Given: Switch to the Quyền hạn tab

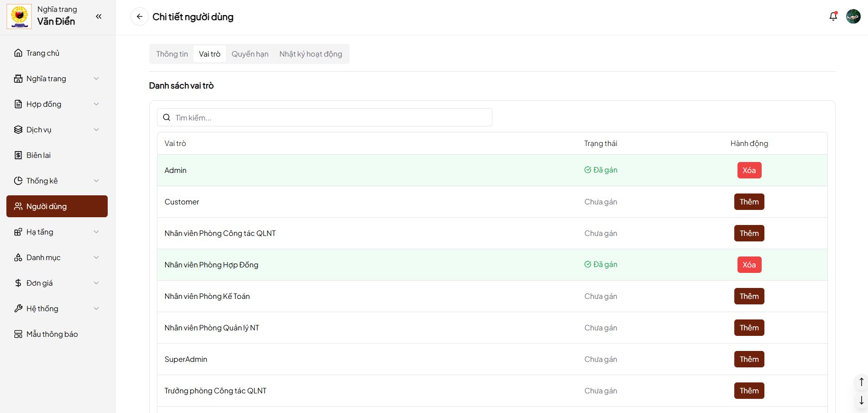Looking at the screenshot, I should 250,54.
